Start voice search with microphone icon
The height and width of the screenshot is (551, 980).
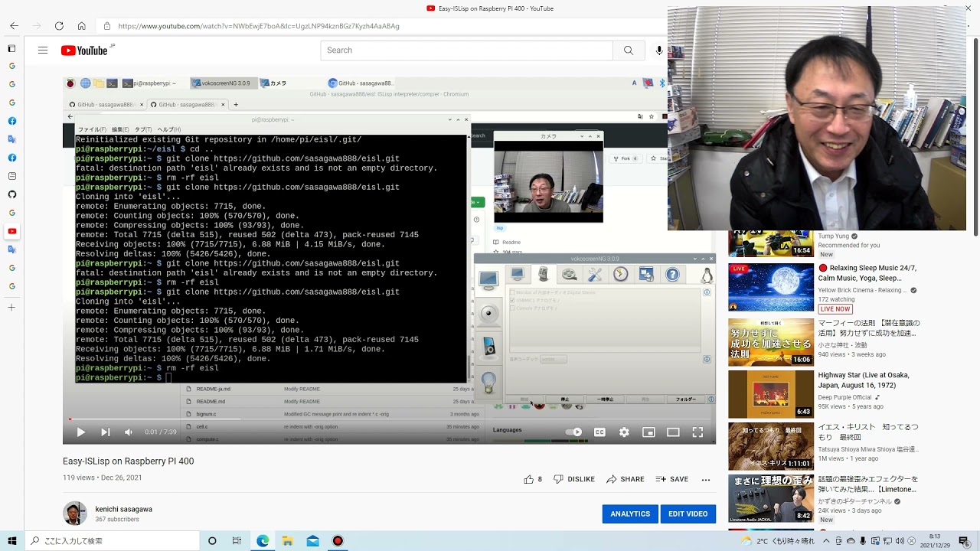(x=659, y=51)
